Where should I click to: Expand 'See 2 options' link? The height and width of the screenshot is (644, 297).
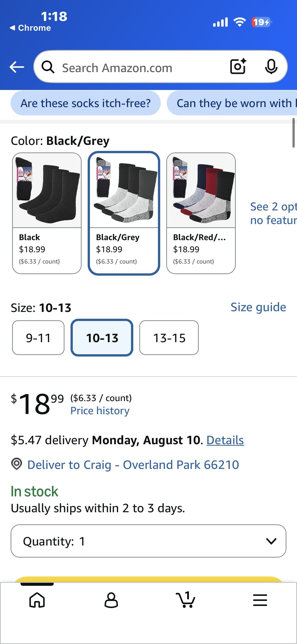coord(274,213)
